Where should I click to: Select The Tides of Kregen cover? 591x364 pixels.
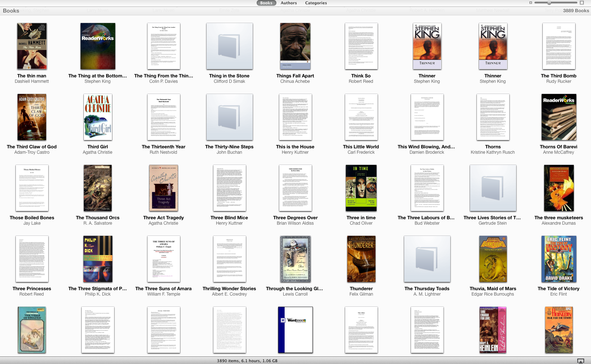coord(32,330)
